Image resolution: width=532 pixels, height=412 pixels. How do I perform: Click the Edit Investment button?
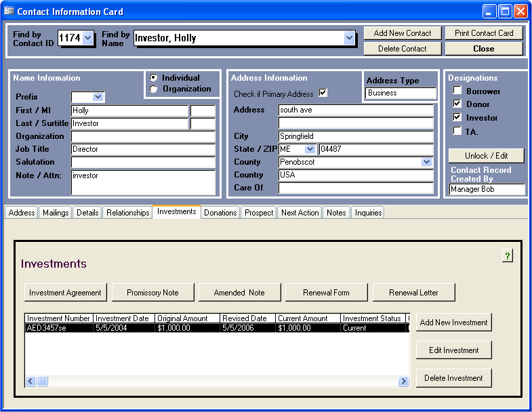453,350
